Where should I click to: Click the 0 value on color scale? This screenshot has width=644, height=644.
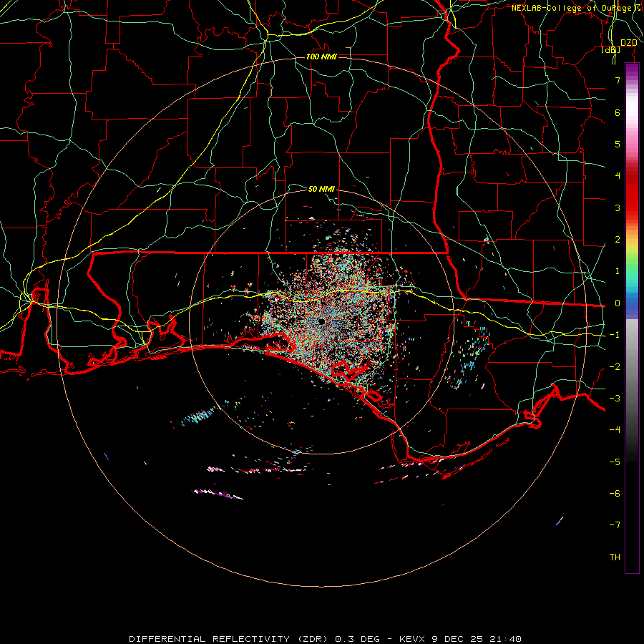[x=618, y=303]
